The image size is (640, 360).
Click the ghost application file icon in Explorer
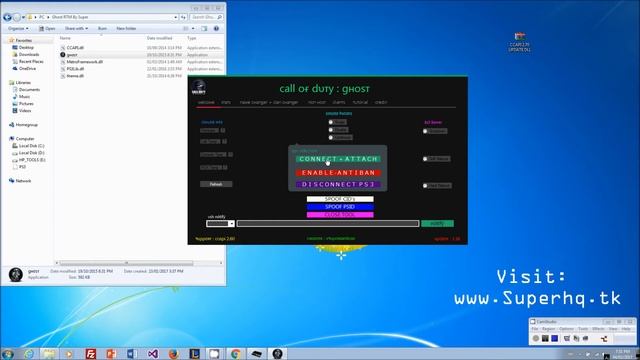click(x=63, y=55)
